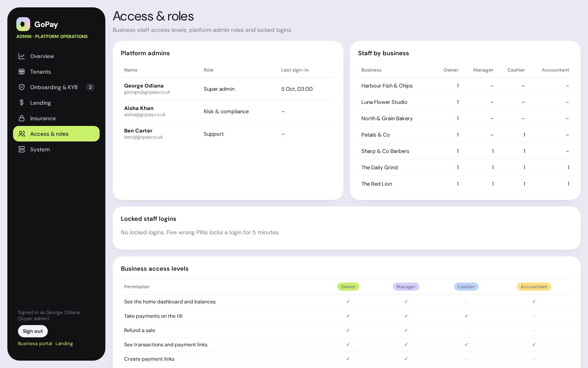Click the GoPay logo icon

(x=23, y=24)
